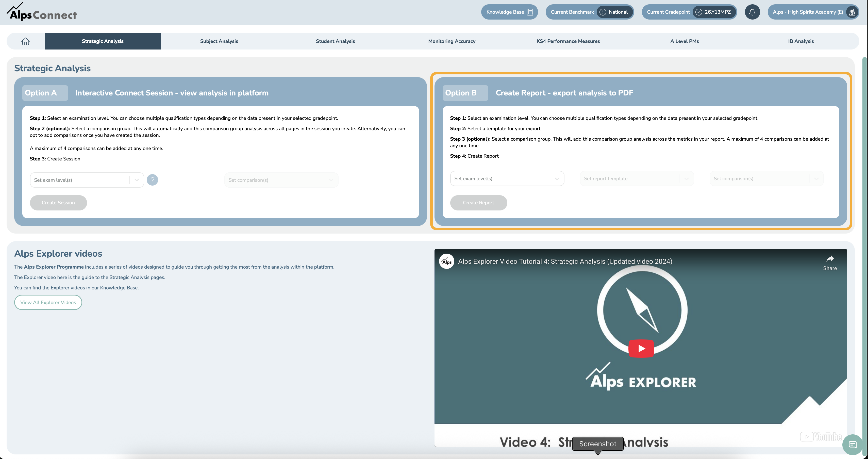The image size is (868, 459).
Task: Expand Option A Set comparison(s) dropdown
Action: (x=281, y=180)
